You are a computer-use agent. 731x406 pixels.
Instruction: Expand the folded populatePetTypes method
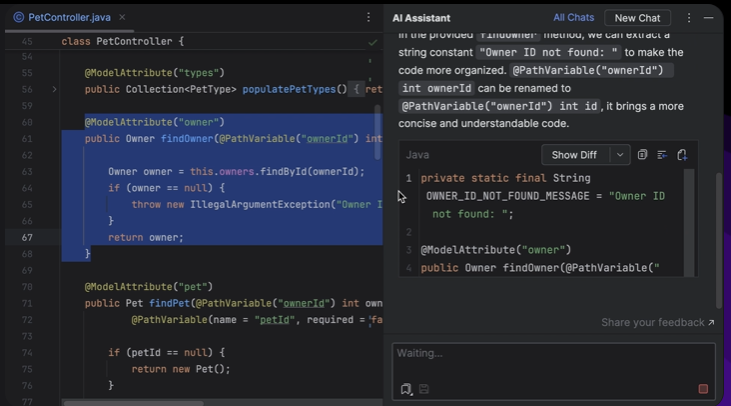(x=54, y=89)
